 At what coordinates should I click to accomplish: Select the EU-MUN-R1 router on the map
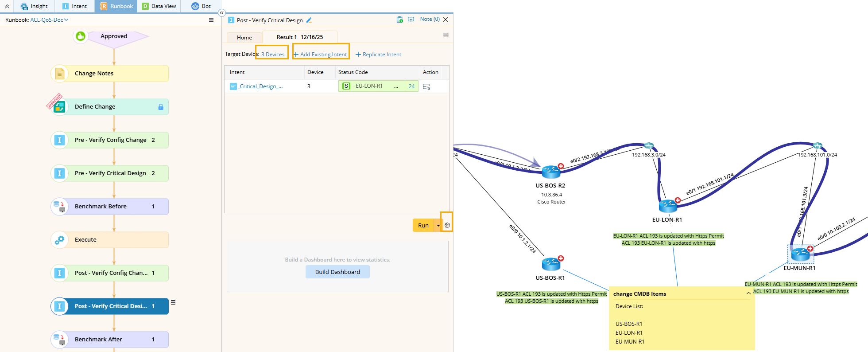800,254
